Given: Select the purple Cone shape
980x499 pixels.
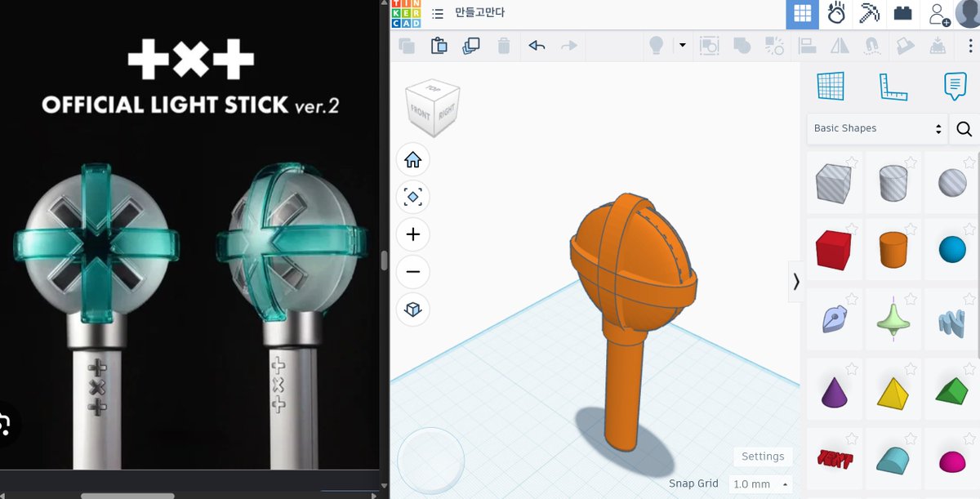Looking at the screenshot, I should [x=833, y=392].
